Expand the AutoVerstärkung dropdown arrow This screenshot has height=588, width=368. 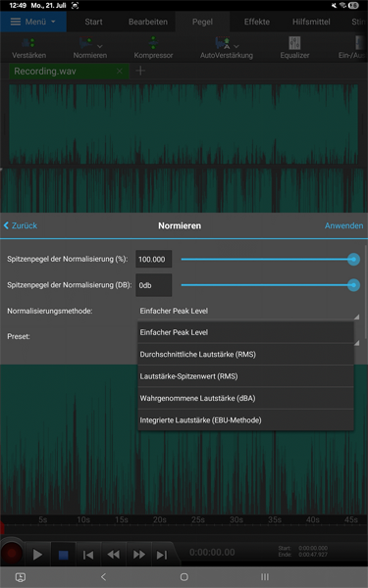(237, 46)
